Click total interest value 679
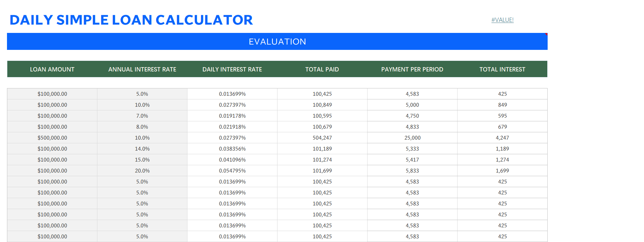The width and height of the screenshot is (644, 242). 502,127
